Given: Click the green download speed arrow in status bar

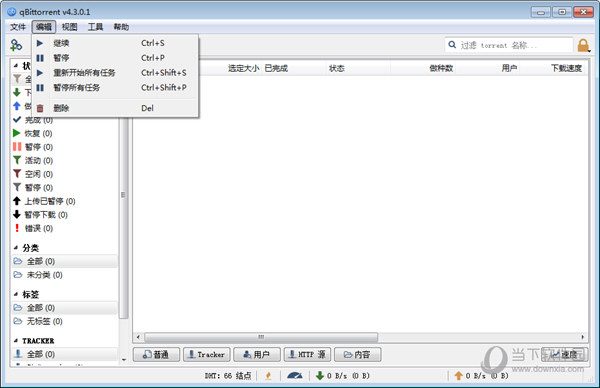Looking at the screenshot, I should pyautogui.click(x=320, y=376).
